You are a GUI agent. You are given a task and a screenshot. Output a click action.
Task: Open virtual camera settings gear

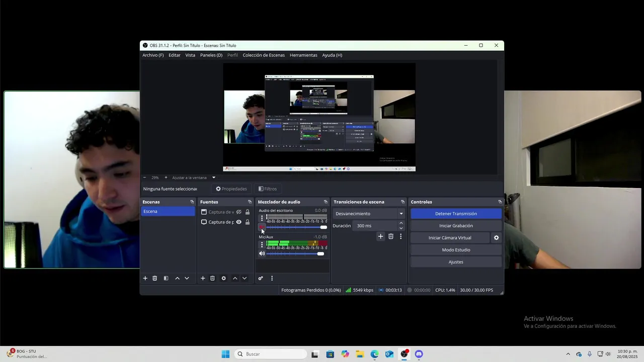(496, 238)
